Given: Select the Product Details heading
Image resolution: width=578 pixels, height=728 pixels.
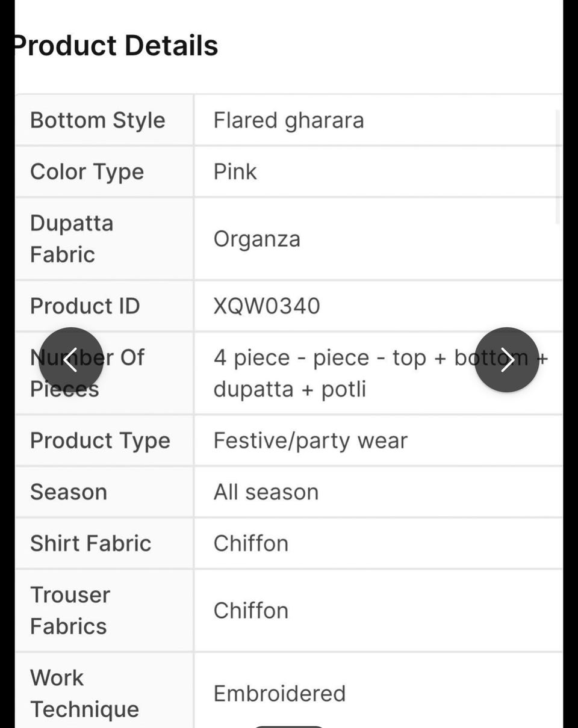Looking at the screenshot, I should (x=116, y=46).
